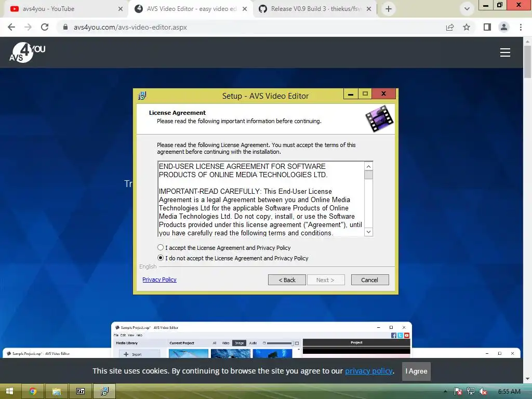Click the Setup installer taskbar icon
This screenshot has height=399, width=532.
[x=104, y=391]
